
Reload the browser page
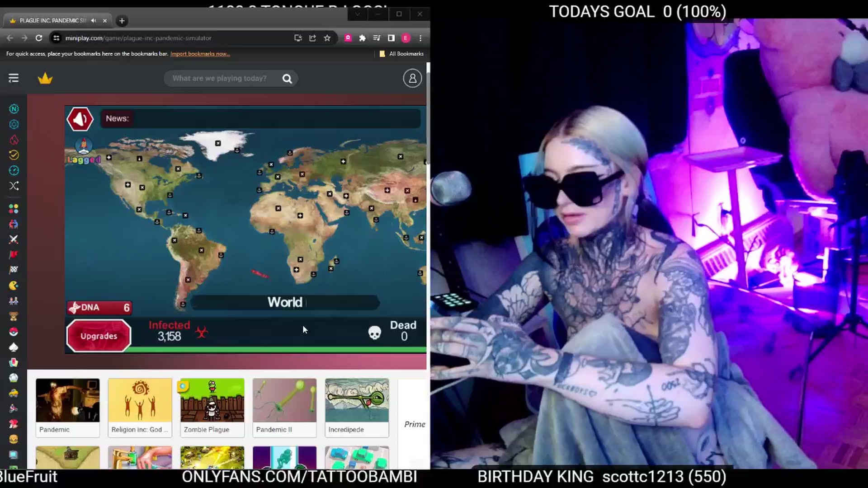click(39, 38)
